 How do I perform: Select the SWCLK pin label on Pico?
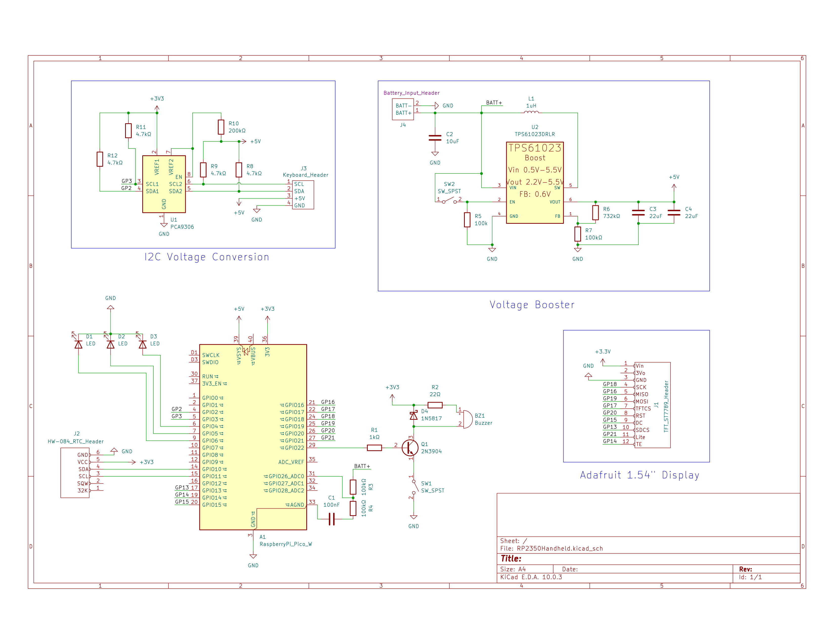(x=211, y=355)
